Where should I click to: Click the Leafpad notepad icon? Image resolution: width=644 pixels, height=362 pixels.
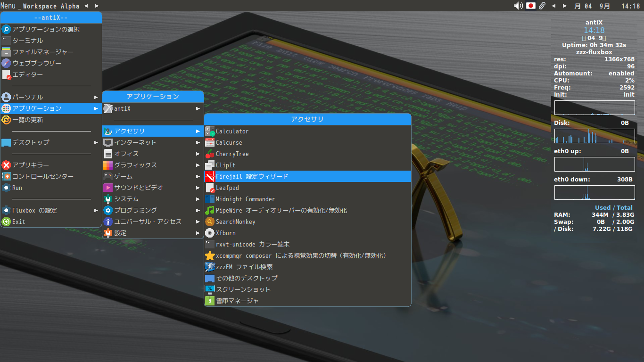click(210, 188)
